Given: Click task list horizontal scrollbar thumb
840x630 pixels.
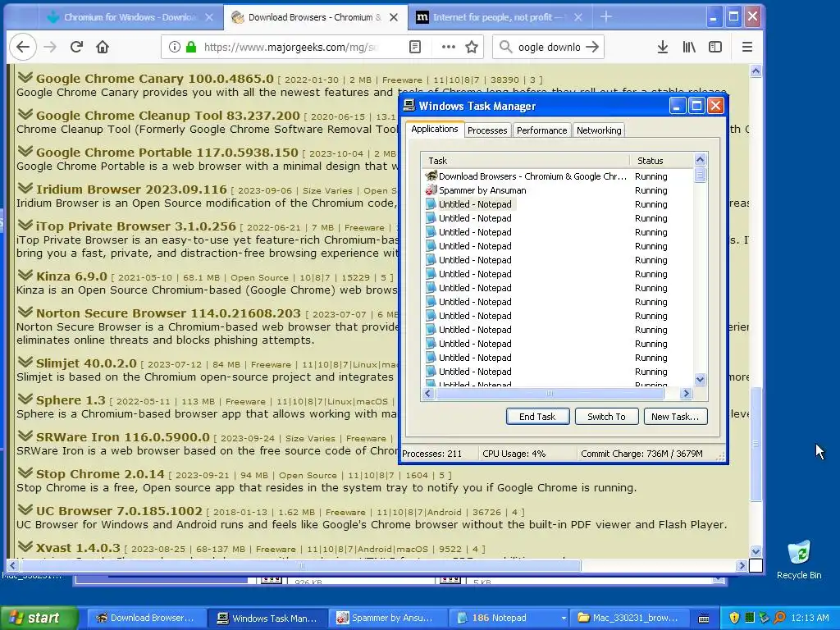Looking at the screenshot, I should tap(550, 394).
